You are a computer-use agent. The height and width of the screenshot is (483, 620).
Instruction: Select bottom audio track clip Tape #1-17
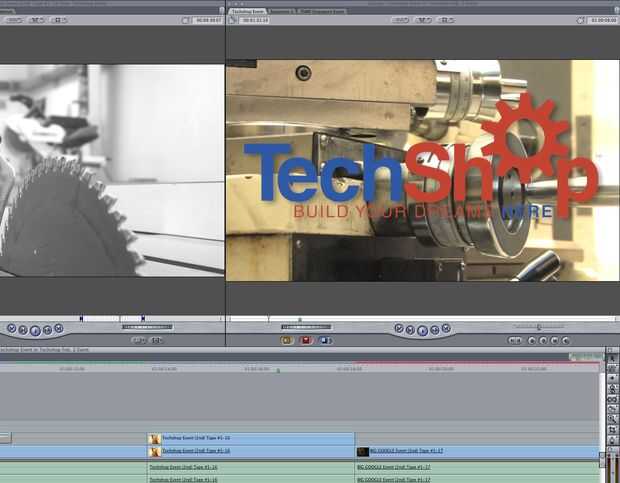[477, 479]
